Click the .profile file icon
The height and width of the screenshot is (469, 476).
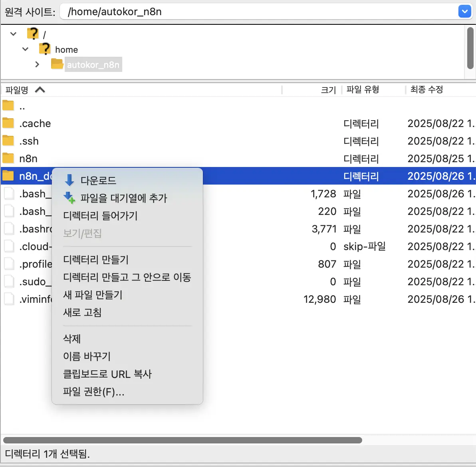click(x=9, y=263)
